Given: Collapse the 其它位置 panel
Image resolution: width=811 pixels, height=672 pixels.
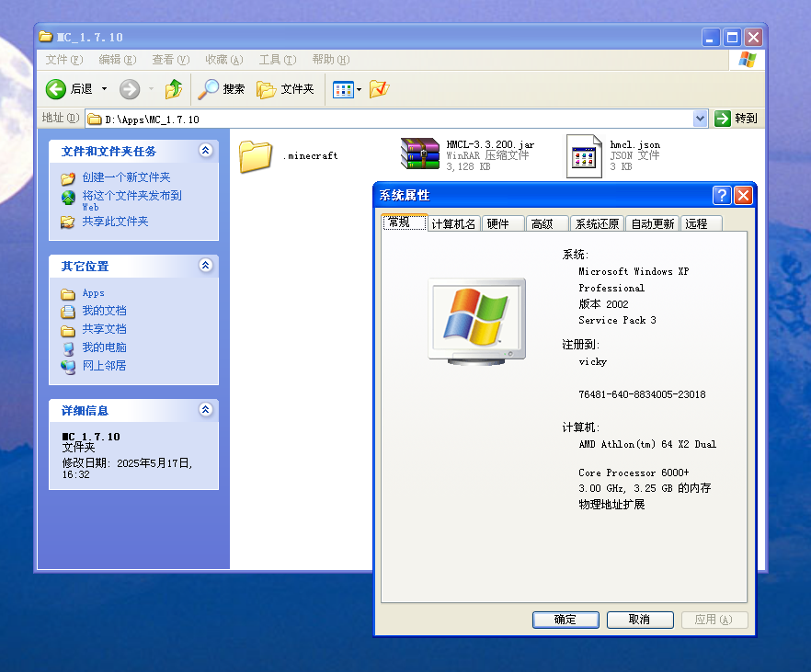Looking at the screenshot, I should (205, 265).
